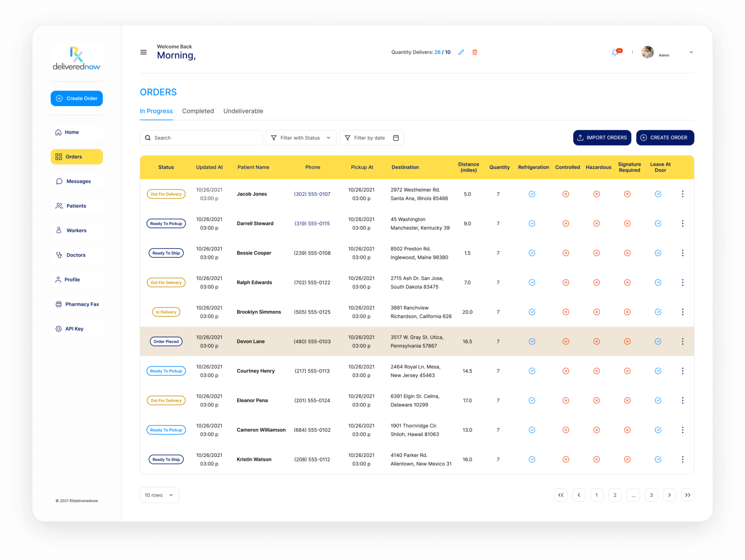
Task: Toggle Leave At Door for Kristin Watson
Action: pos(658,459)
